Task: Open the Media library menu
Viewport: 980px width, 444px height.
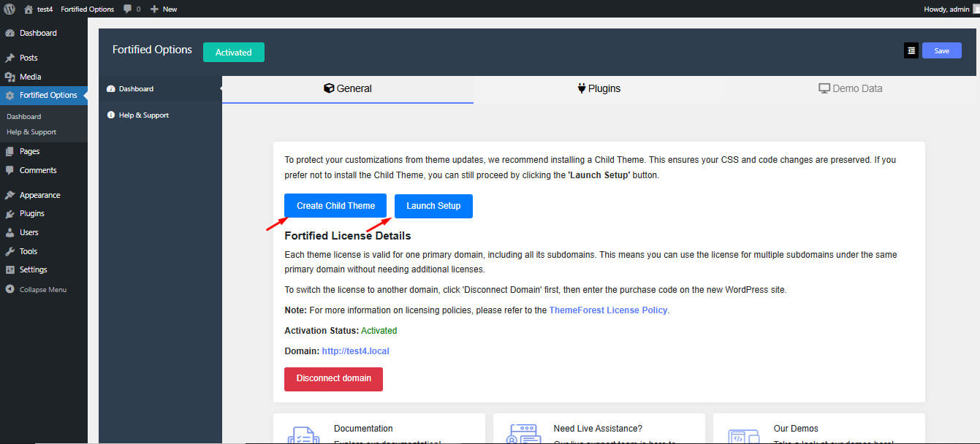Action: (x=30, y=77)
